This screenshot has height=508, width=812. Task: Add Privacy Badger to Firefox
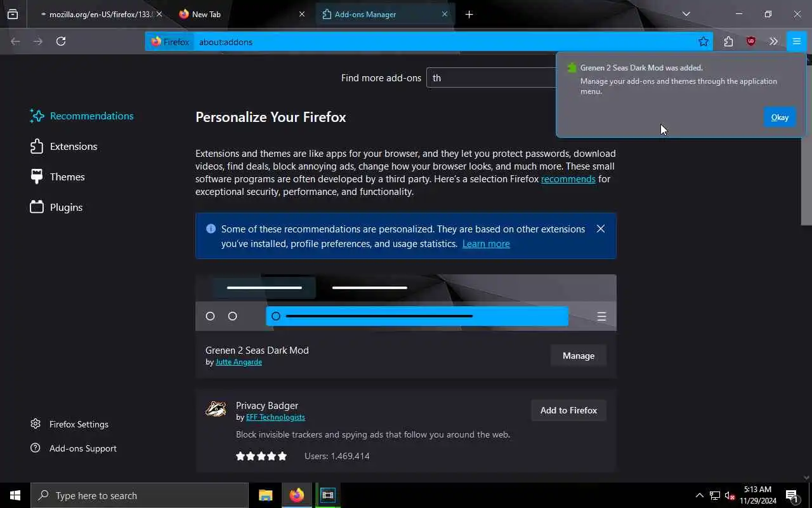click(x=568, y=410)
